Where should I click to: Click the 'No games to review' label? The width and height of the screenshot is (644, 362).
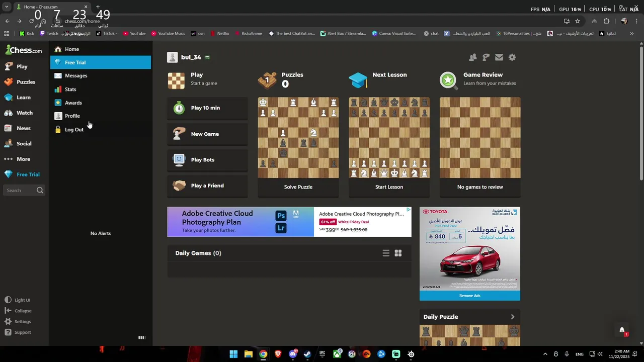(x=480, y=187)
